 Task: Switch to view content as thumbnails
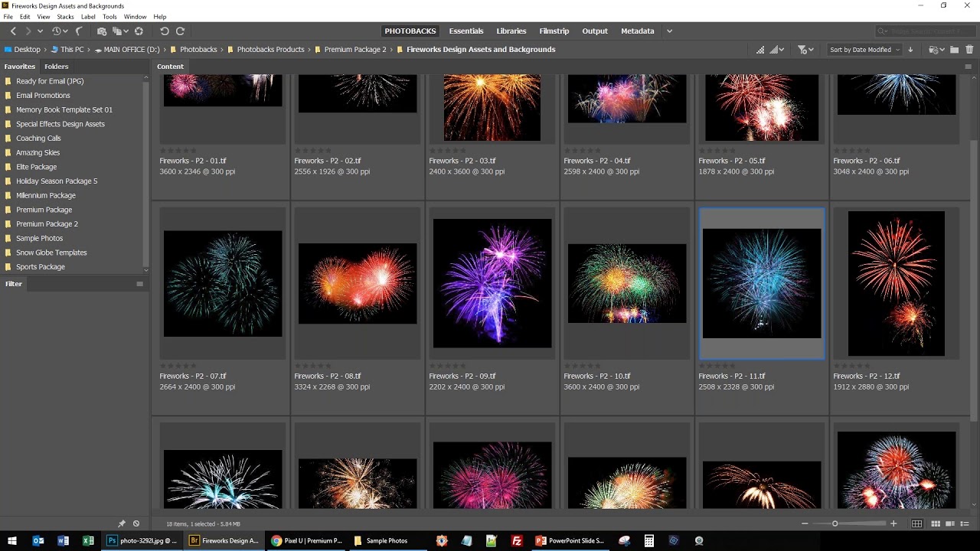(936, 523)
